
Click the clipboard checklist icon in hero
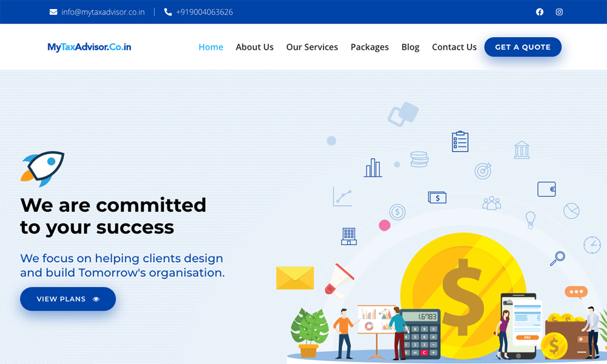(x=460, y=141)
